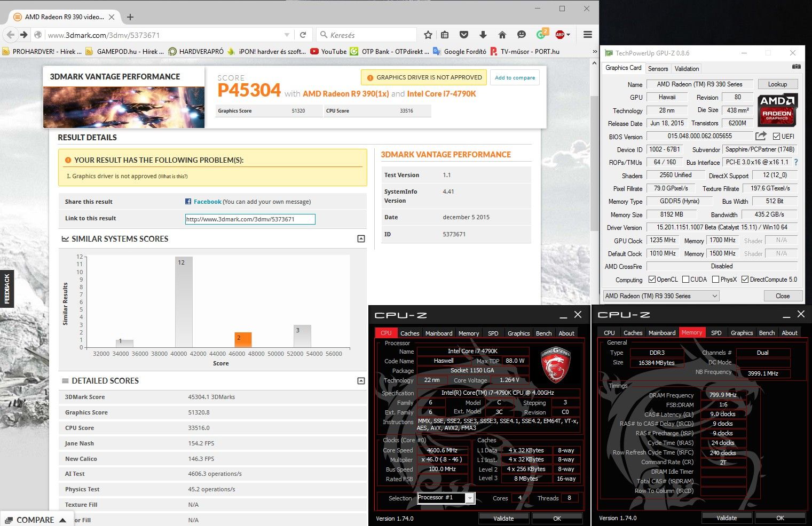The image size is (812, 526).
Task: Click the AMD Radeon R9 390(1x) link
Action: coord(345,94)
